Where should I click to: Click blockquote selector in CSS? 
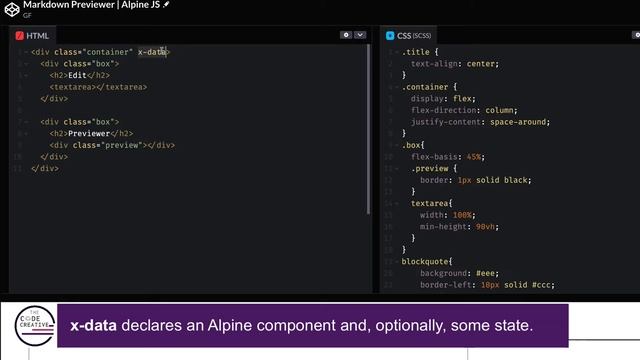pyautogui.click(x=425, y=261)
